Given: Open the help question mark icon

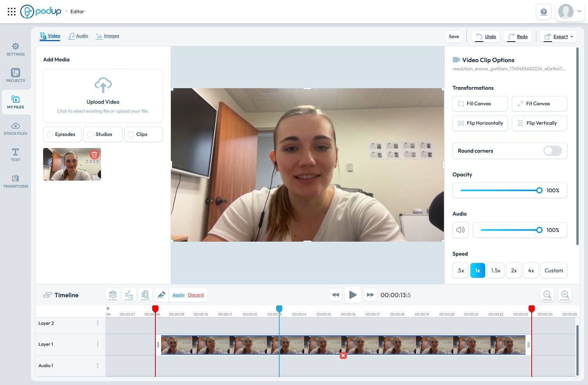Looking at the screenshot, I should pos(544,12).
